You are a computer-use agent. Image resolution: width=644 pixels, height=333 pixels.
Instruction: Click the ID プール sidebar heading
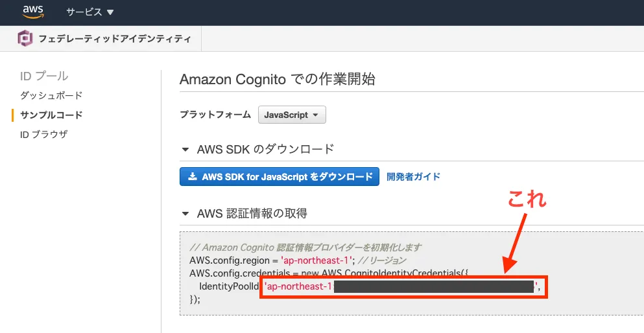click(44, 76)
